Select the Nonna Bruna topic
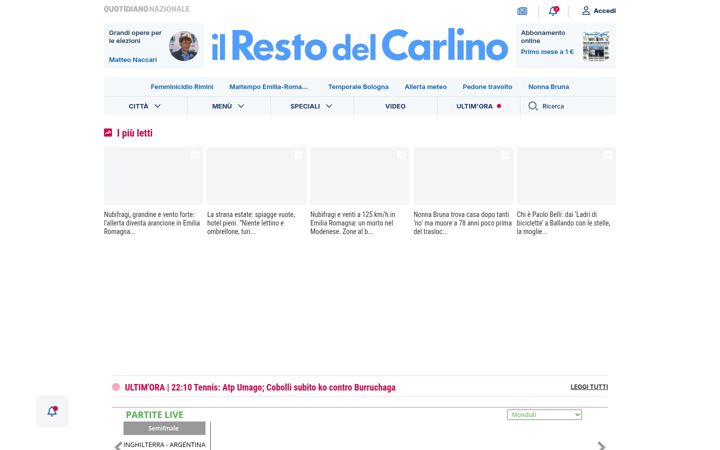The height and width of the screenshot is (450, 720). pos(548,87)
